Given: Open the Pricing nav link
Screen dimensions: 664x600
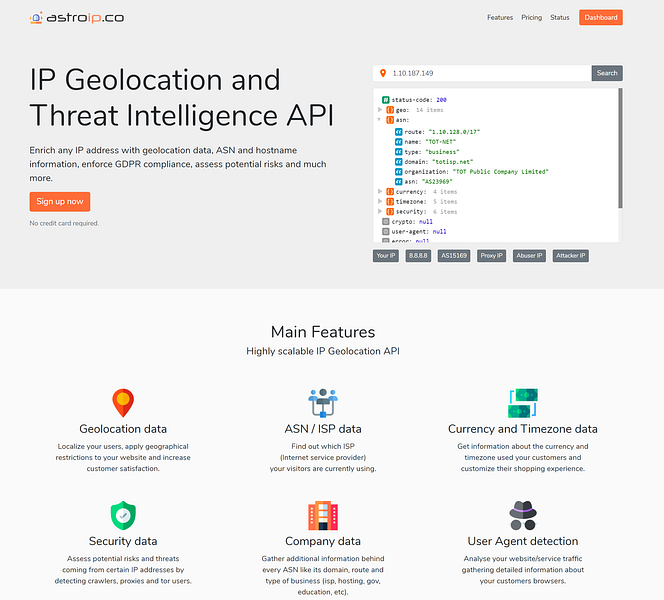Looking at the screenshot, I should coord(531,17).
